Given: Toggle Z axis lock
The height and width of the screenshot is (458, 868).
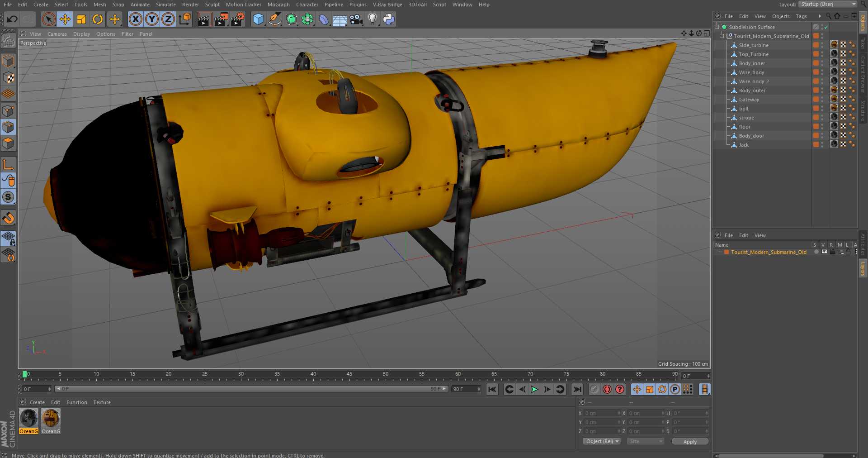Looking at the screenshot, I should coord(168,19).
